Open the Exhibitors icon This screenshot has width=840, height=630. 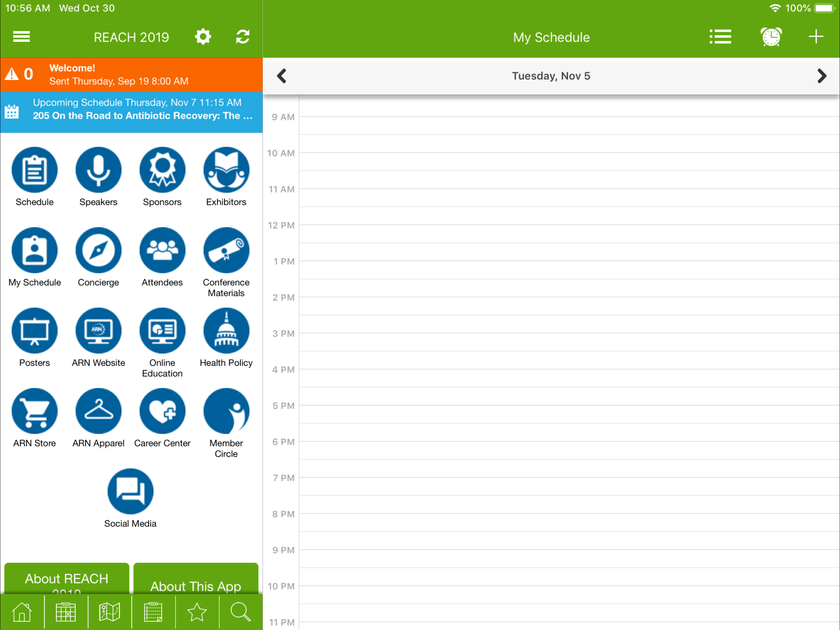click(226, 170)
